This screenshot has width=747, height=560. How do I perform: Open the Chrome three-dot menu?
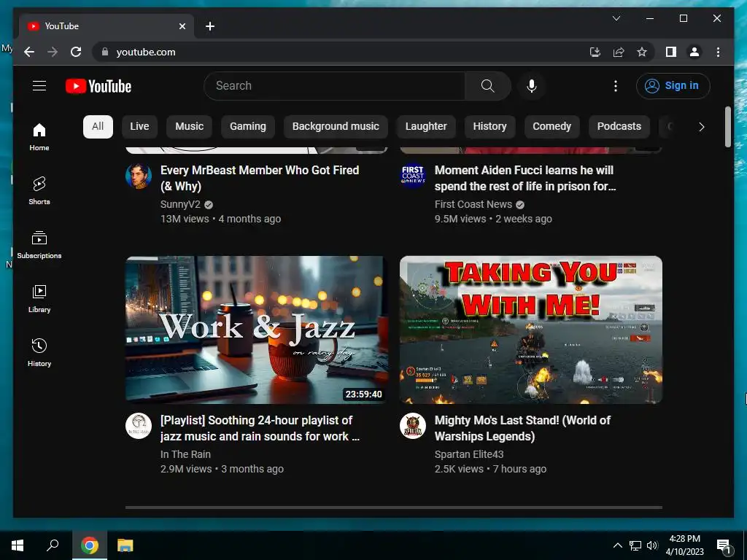(718, 52)
